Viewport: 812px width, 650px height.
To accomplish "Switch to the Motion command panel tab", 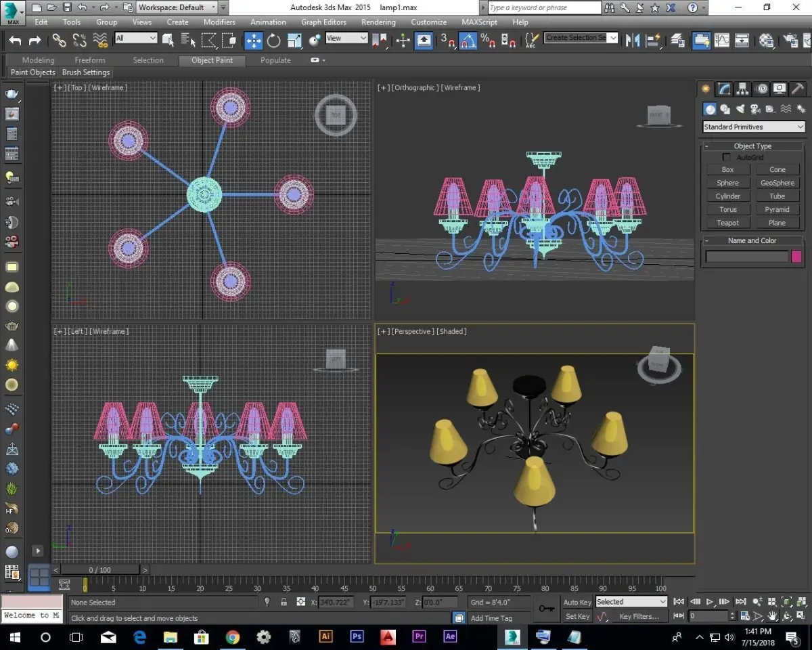I will point(761,89).
